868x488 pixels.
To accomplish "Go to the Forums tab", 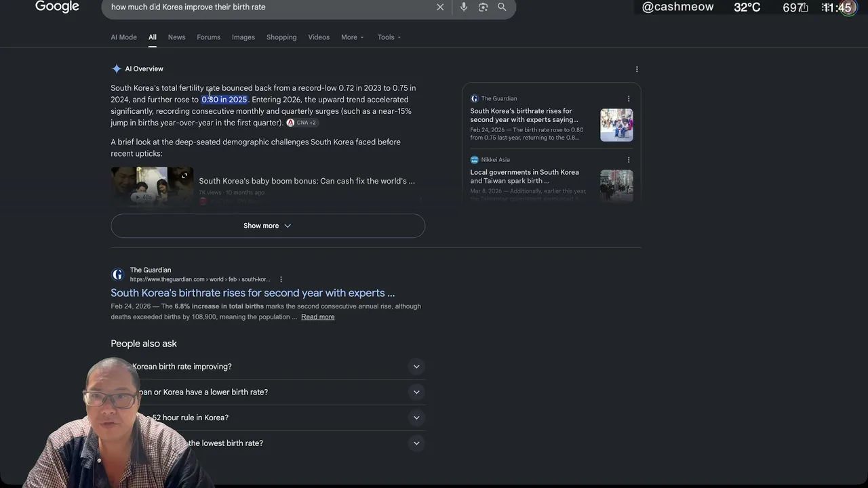I will coord(208,37).
